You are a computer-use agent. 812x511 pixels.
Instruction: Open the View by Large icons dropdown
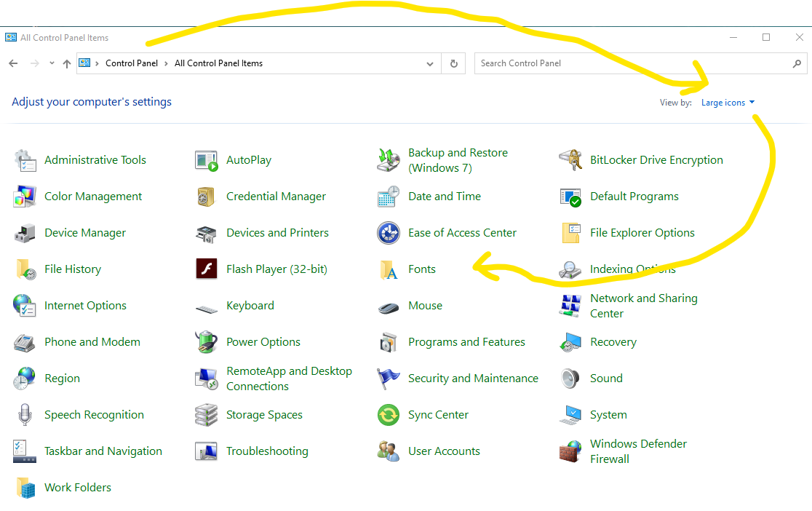point(728,103)
